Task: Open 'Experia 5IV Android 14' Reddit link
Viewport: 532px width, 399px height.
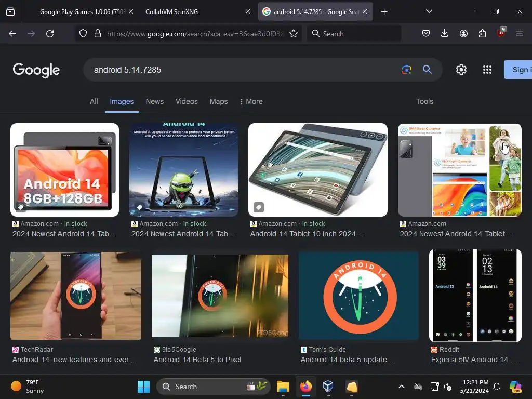Action: (474, 360)
